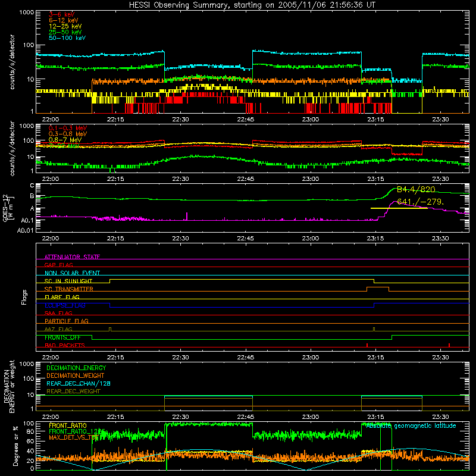Click the bad packets red marker near 23:13
The width and height of the screenshot is (476, 476).
click(367, 345)
